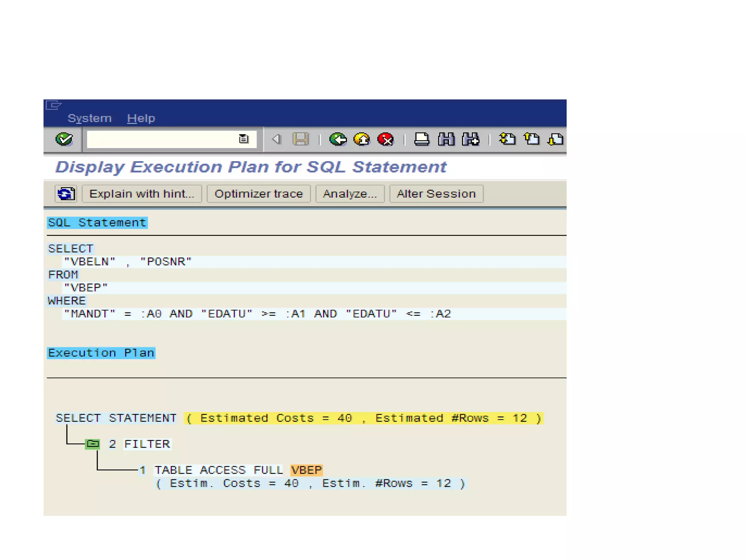Click the Optimizer trace button
Screen dimensions: 747x560
point(259,194)
